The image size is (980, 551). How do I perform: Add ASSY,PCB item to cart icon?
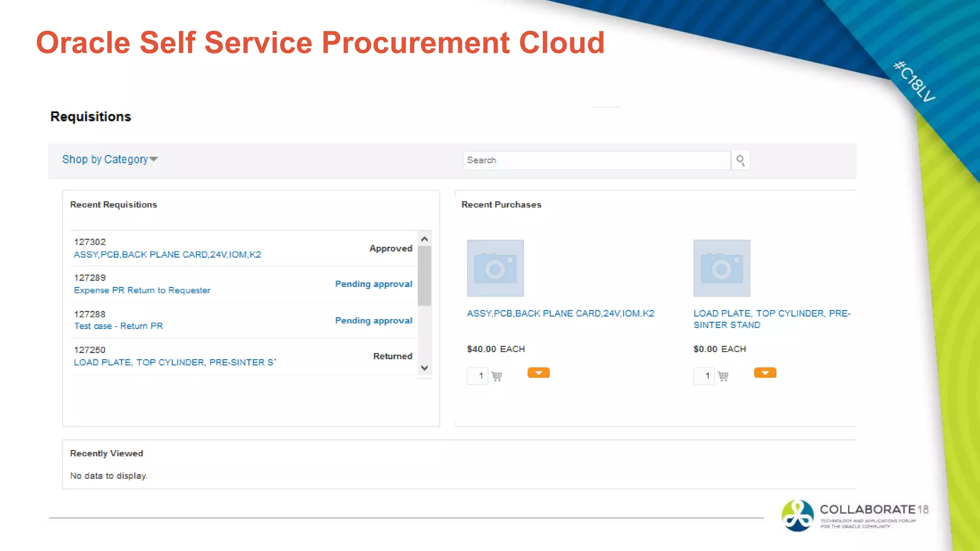pyautogui.click(x=497, y=376)
